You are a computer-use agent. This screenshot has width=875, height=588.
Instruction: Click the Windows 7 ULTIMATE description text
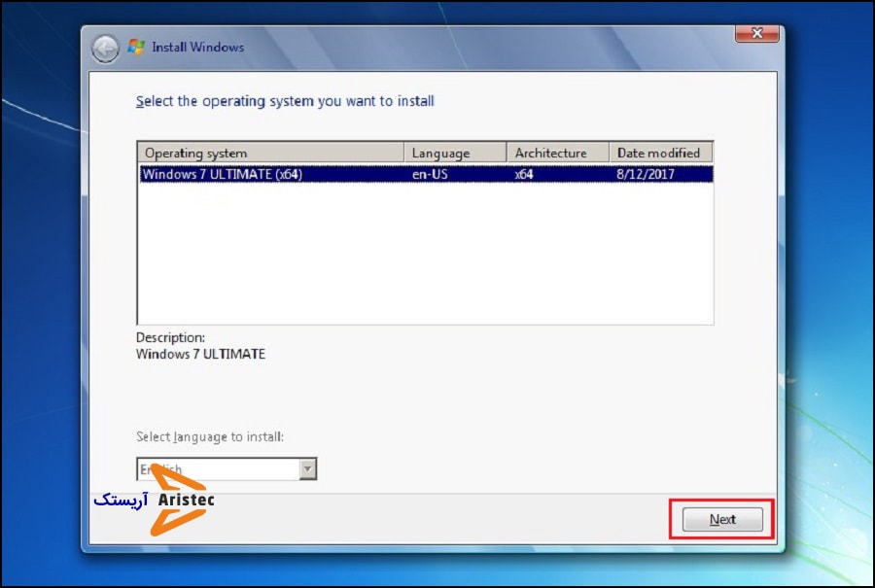point(200,355)
